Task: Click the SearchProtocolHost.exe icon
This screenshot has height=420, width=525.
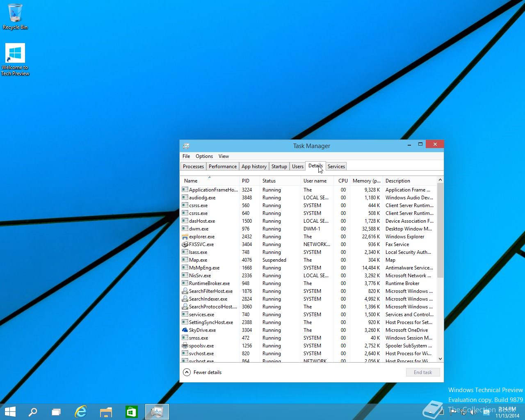Action: coord(185,307)
